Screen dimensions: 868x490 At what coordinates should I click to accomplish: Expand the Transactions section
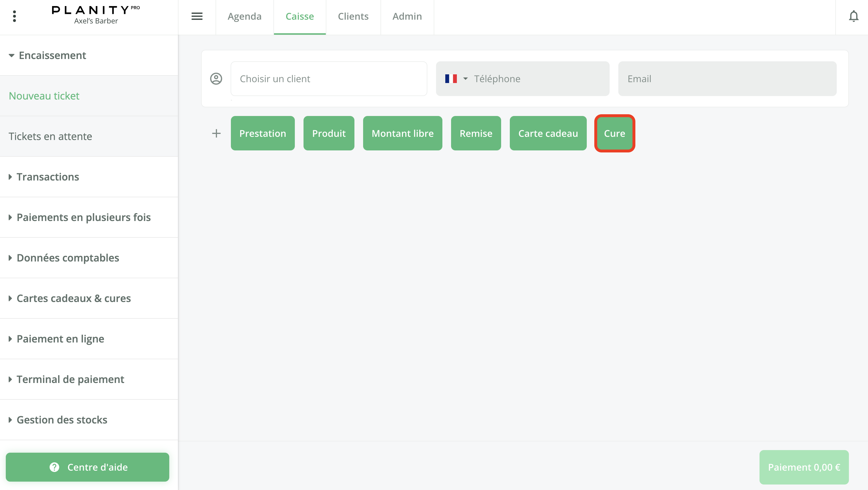[48, 176]
